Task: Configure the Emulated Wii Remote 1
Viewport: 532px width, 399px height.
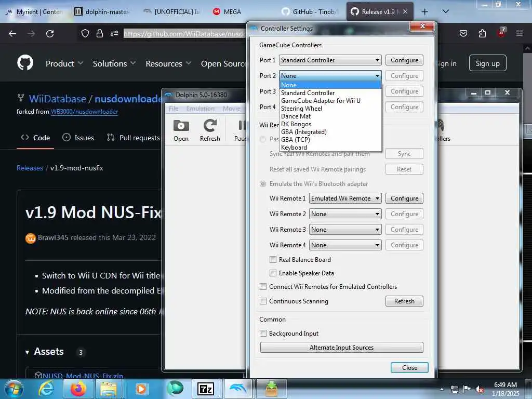Action: (404, 198)
